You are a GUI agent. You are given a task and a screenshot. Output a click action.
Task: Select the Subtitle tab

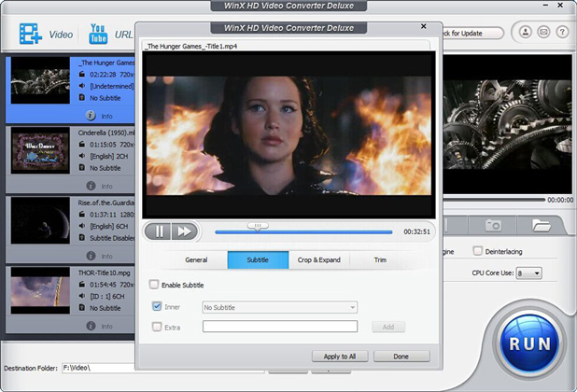pyautogui.click(x=258, y=260)
